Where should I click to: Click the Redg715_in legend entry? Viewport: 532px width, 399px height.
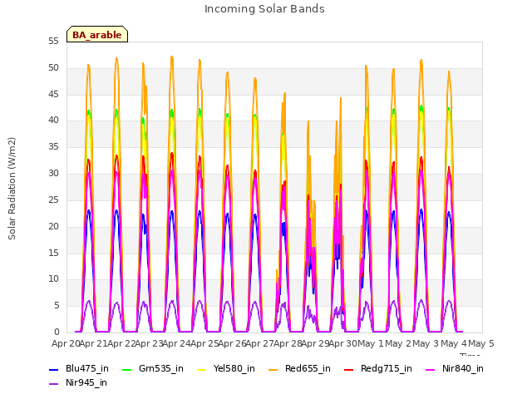pyautogui.click(x=378, y=368)
